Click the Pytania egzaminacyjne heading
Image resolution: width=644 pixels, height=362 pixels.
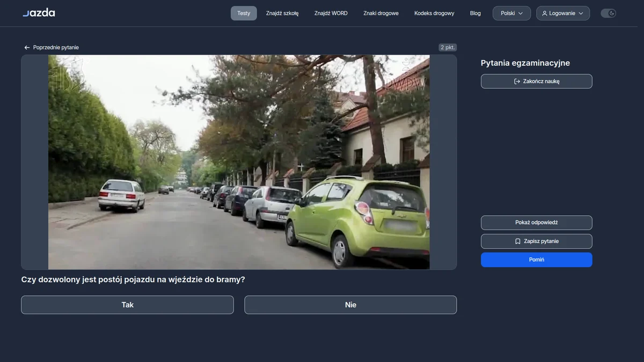coord(525,63)
